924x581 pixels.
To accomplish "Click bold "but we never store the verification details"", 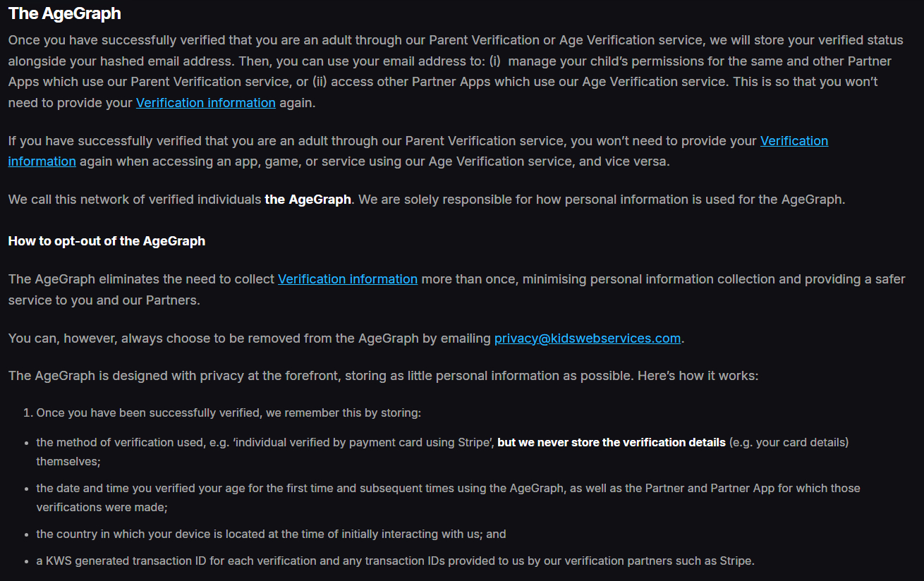I will coord(611,443).
